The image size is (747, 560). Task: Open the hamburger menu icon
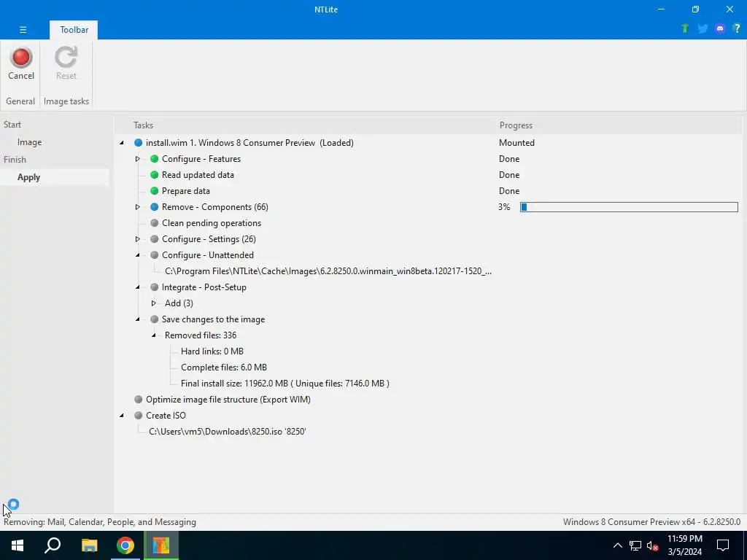point(23,29)
